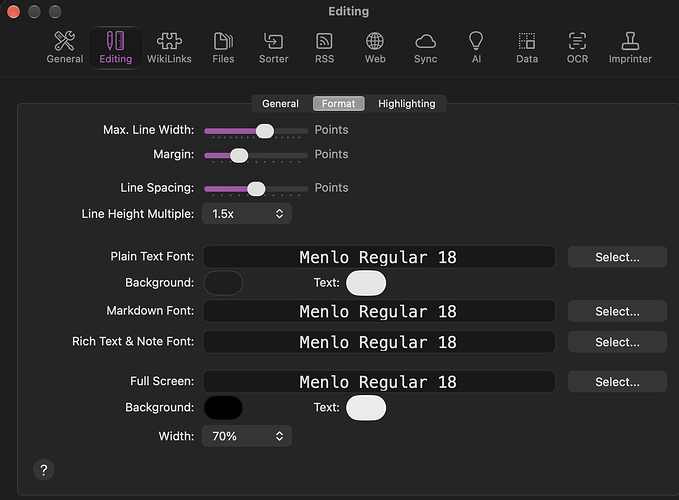Open the Full Screen Width dropdown
The width and height of the screenshot is (679, 500).
click(x=247, y=436)
